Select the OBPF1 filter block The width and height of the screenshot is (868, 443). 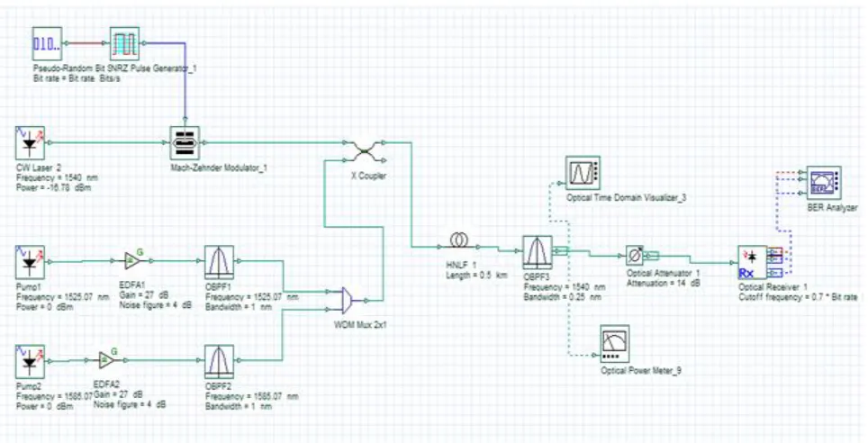pos(219,263)
